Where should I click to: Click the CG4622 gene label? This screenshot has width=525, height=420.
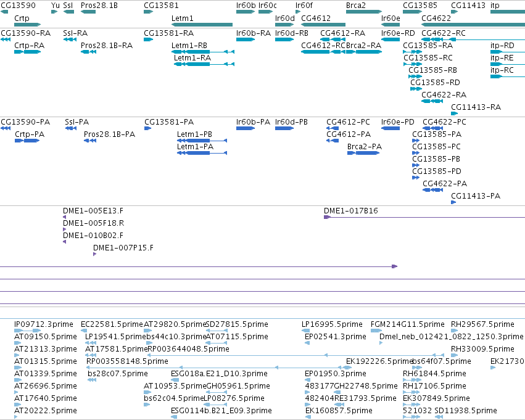[x=436, y=18]
